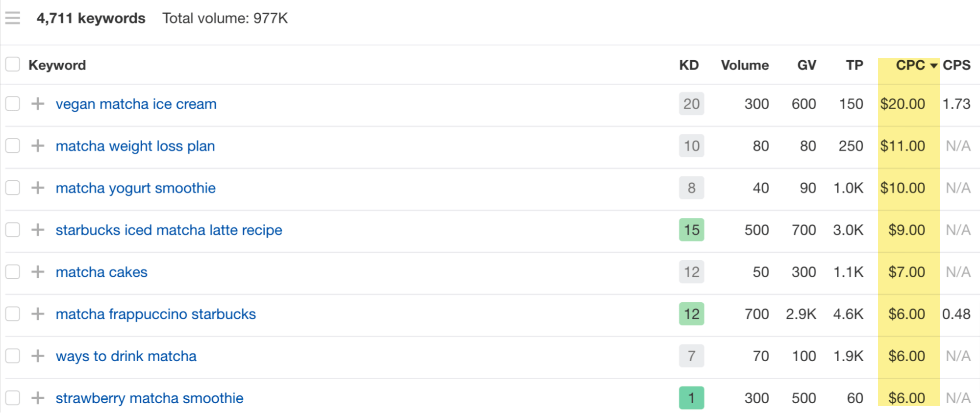Viewport: 980px width, 413px height.
Task: Select checkbox for matcha cakes row
Action: [x=13, y=272]
